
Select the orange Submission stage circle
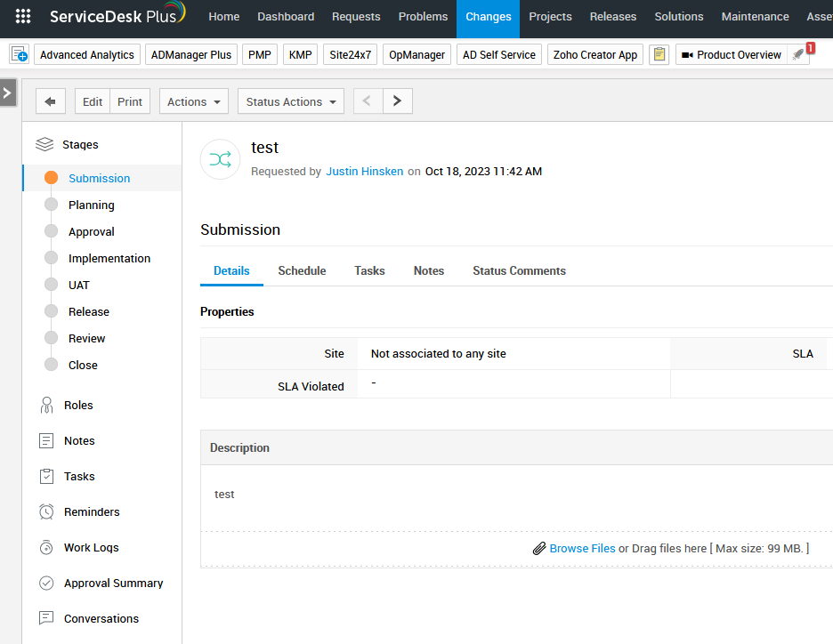click(x=51, y=178)
